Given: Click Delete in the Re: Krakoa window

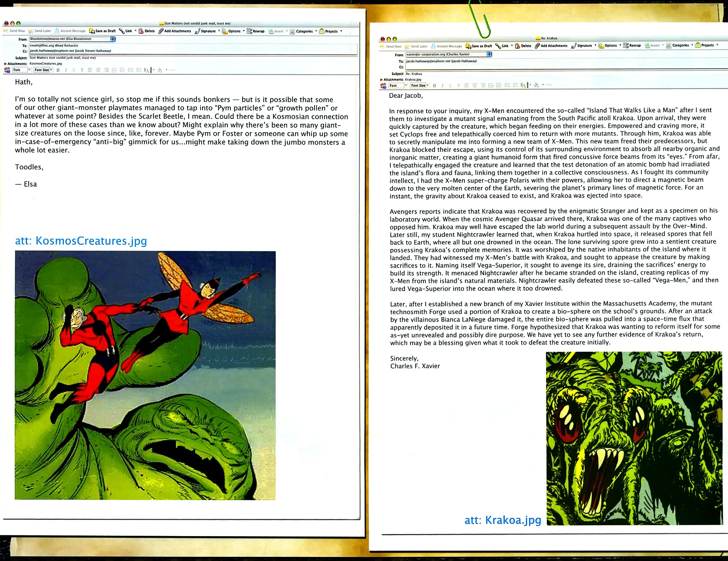Looking at the screenshot, I should click(523, 46).
